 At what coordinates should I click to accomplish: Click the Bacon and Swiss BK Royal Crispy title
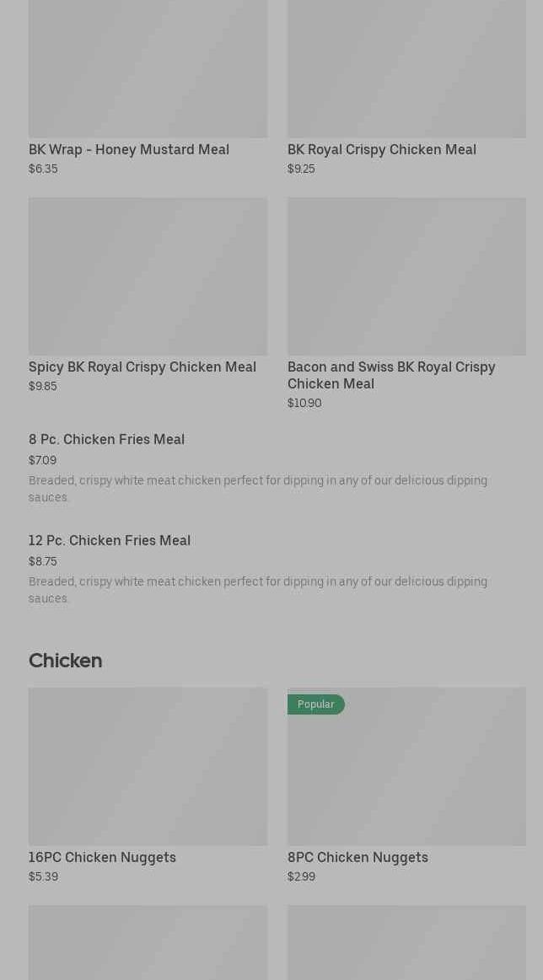pos(391,375)
